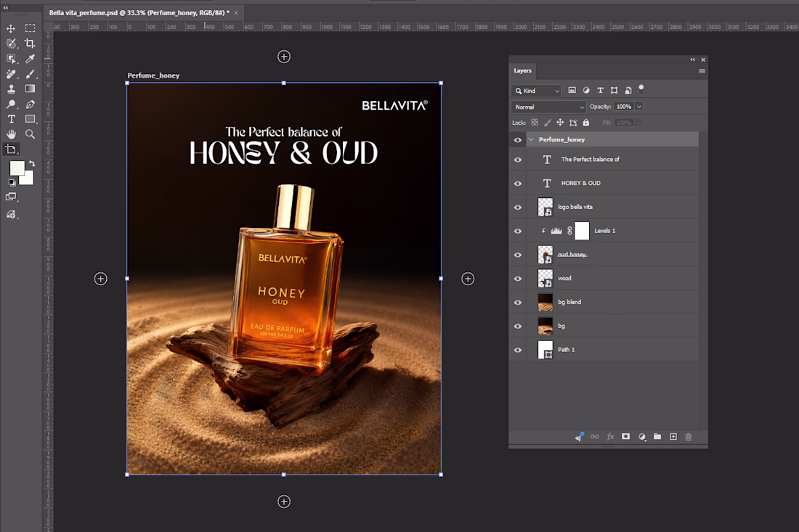The height and width of the screenshot is (532, 799).
Task: Hide the Perfume_honey artboard
Action: tap(518, 140)
